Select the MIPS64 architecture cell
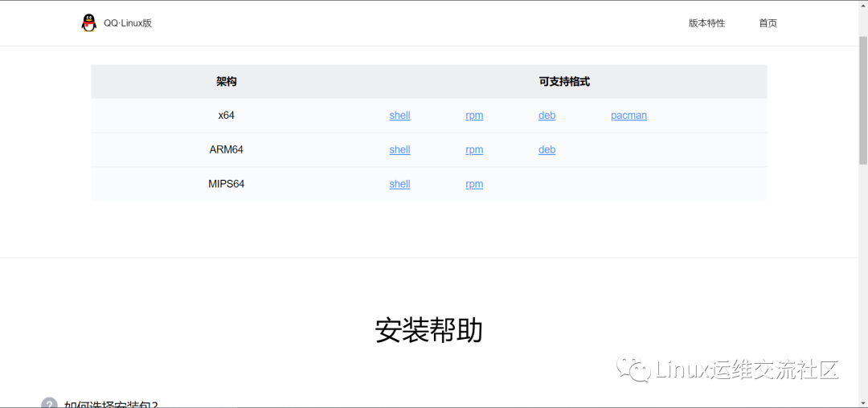The width and height of the screenshot is (868, 408). click(227, 184)
